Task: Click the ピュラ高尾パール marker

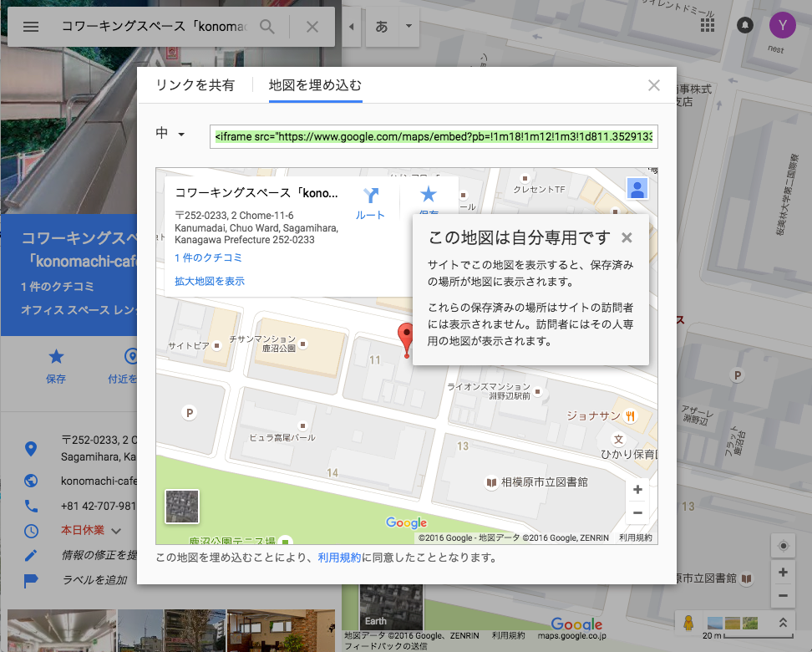Action: pyautogui.click(x=303, y=426)
